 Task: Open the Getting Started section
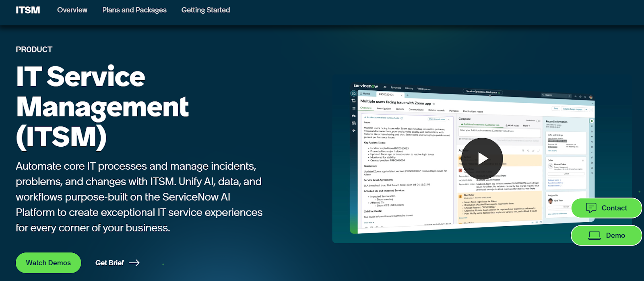pos(206,10)
